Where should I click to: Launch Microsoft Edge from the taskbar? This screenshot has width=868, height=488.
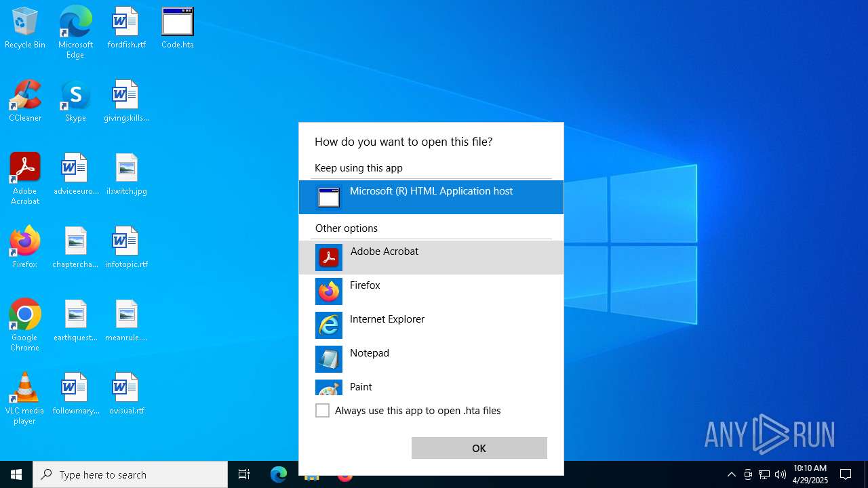pos(279,474)
